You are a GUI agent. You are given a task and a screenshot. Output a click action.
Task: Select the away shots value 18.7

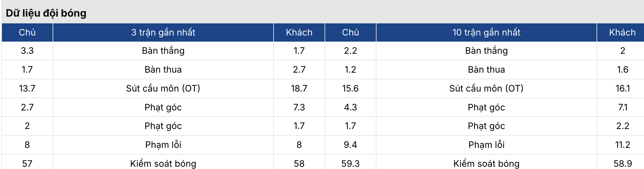(299, 88)
